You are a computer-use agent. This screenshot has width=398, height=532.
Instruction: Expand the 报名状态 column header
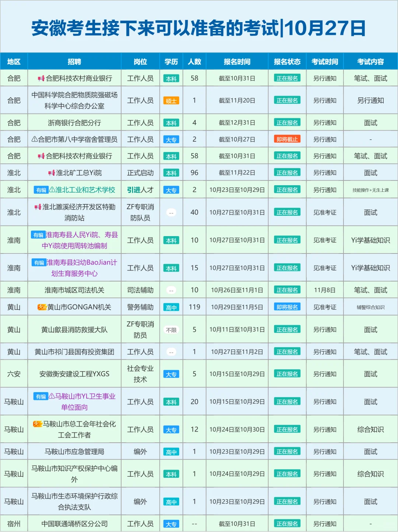click(x=287, y=62)
